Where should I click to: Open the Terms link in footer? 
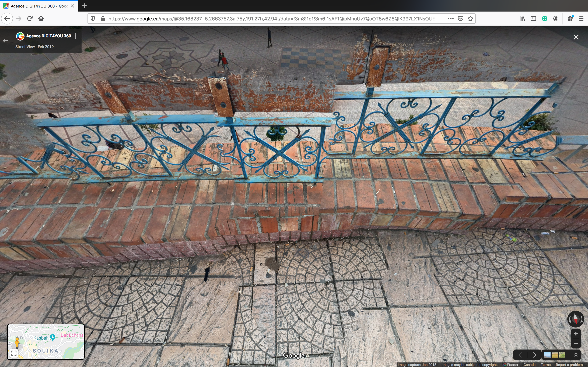(x=545, y=365)
